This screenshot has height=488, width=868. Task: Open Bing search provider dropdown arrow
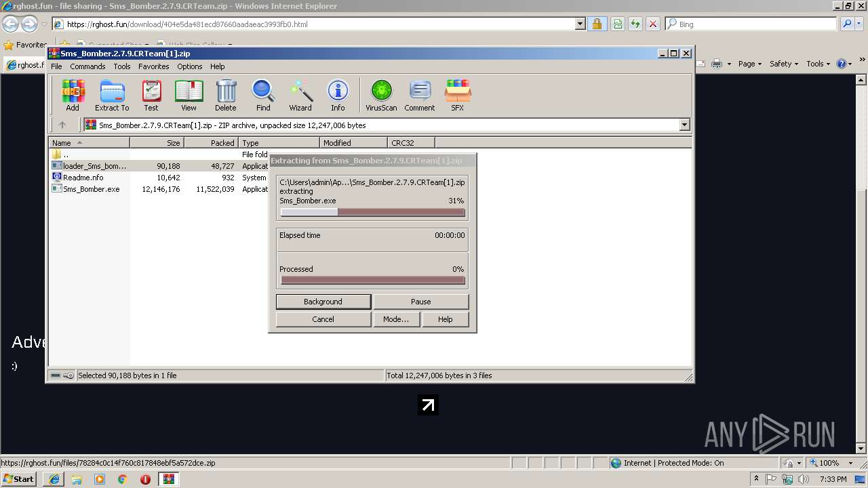(x=860, y=24)
